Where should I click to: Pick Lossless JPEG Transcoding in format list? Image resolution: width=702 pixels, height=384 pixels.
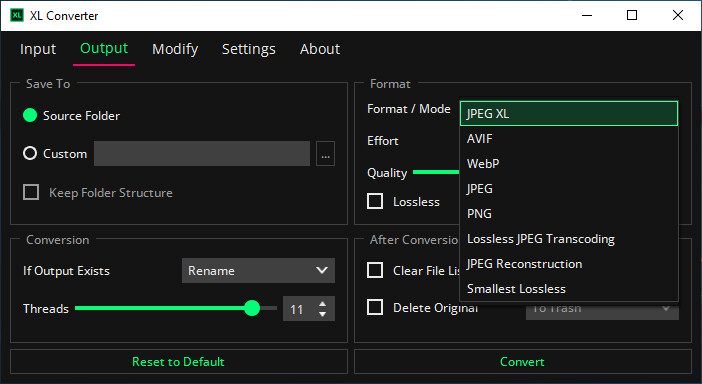coord(569,239)
